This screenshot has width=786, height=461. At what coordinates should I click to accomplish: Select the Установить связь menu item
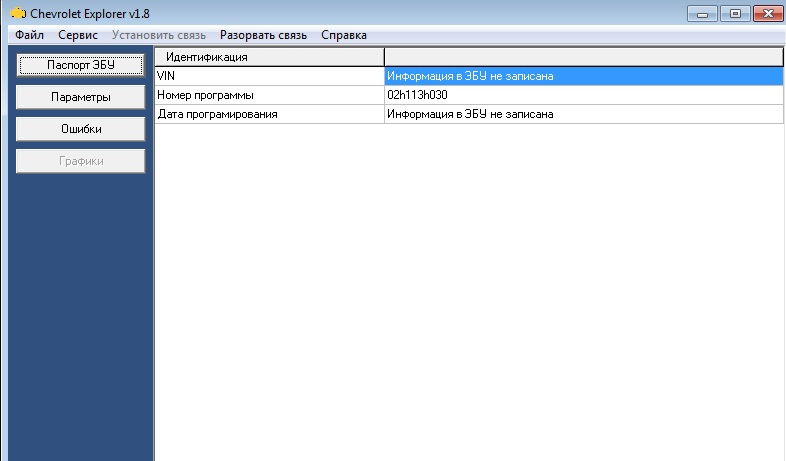(158, 35)
